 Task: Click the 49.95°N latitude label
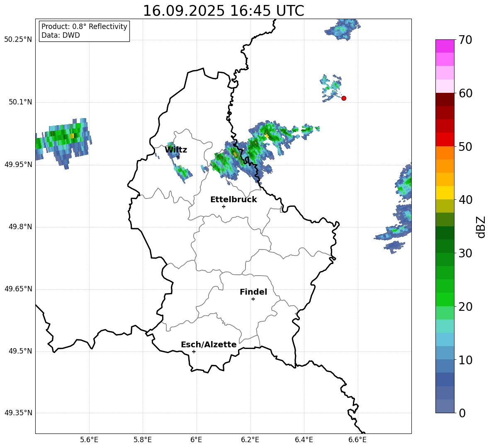pyautogui.click(x=18, y=165)
